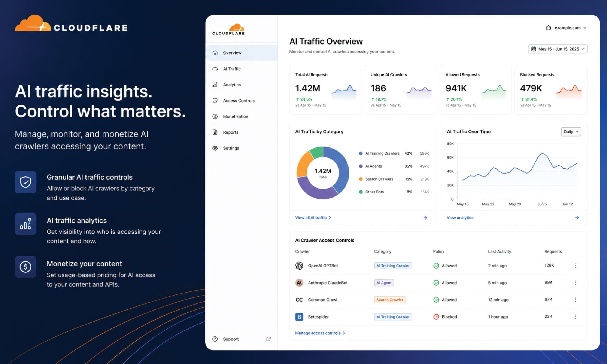
Task: Open Support link at sidebar bottom
Action: 242,339
